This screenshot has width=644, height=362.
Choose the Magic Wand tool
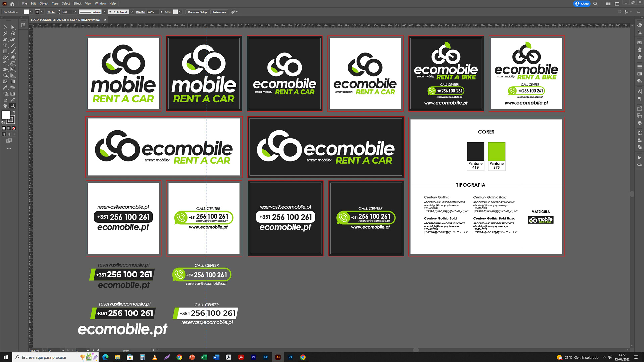point(5,34)
